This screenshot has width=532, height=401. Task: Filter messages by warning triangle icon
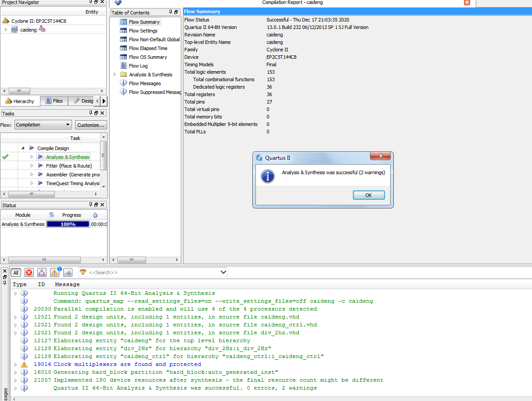54,272
